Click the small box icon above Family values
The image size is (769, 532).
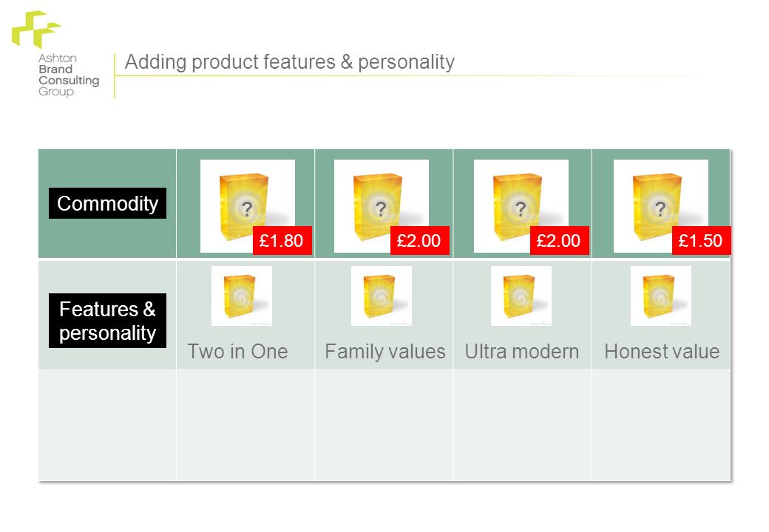click(x=381, y=296)
